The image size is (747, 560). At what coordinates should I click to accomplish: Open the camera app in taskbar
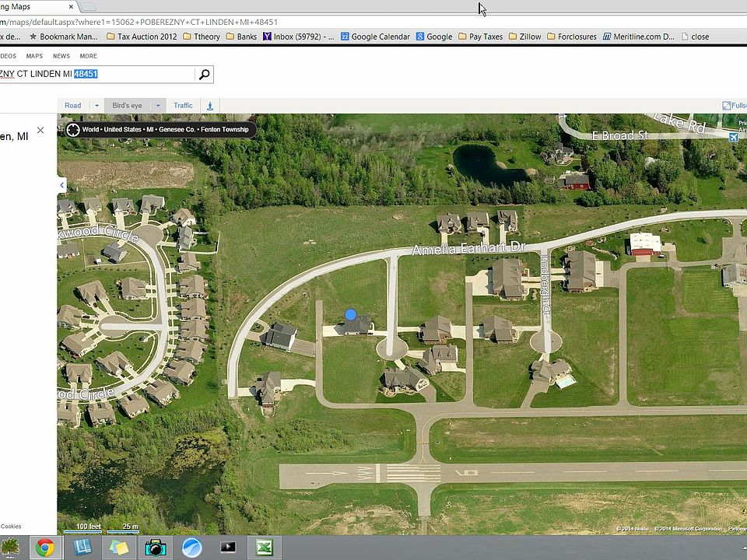point(156,548)
